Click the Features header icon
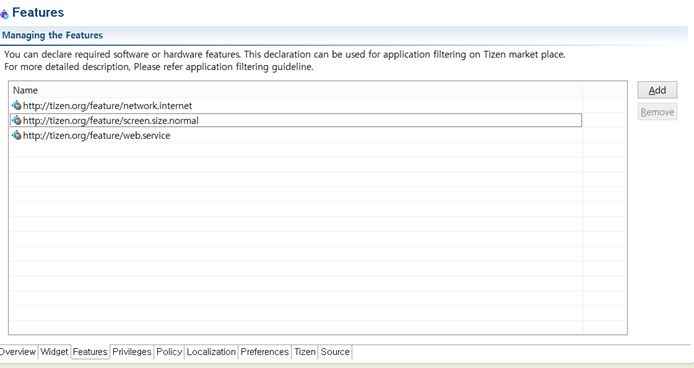This screenshot has width=694, height=368. point(4,14)
